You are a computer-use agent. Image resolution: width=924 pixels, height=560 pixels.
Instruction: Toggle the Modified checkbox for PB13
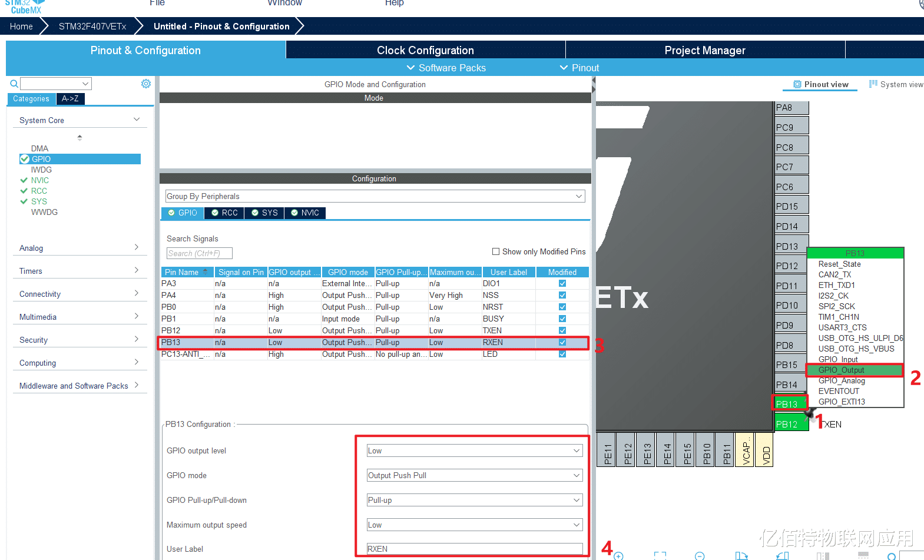click(562, 342)
